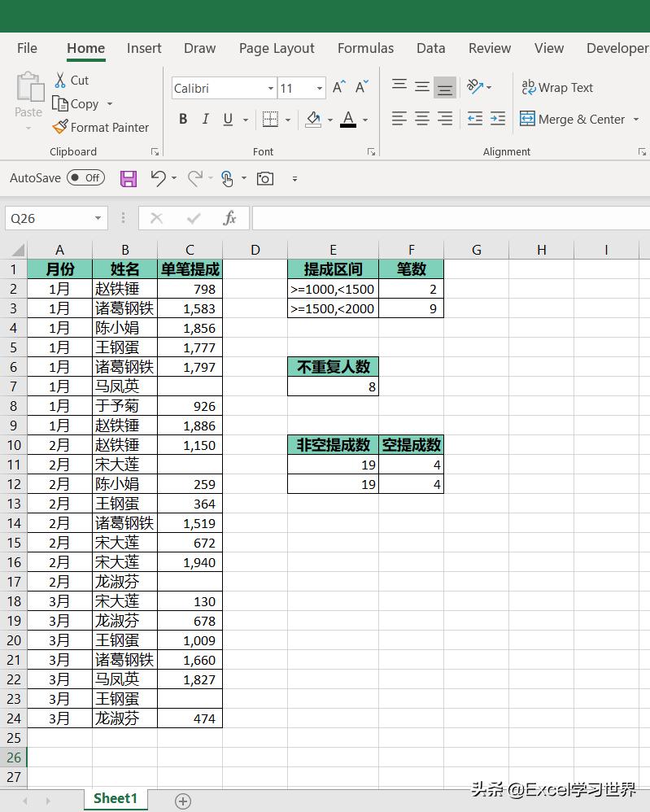The height and width of the screenshot is (812, 650).
Task: Save the workbook with the disk icon
Action: pyautogui.click(x=129, y=179)
